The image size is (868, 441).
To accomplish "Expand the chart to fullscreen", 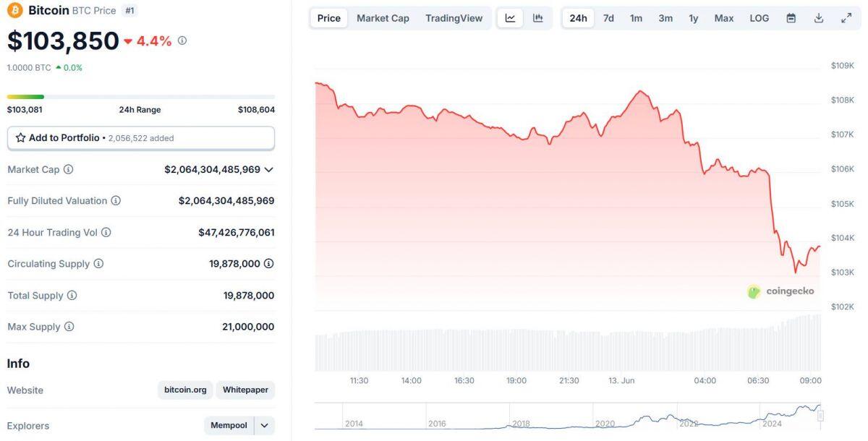I will click(846, 18).
